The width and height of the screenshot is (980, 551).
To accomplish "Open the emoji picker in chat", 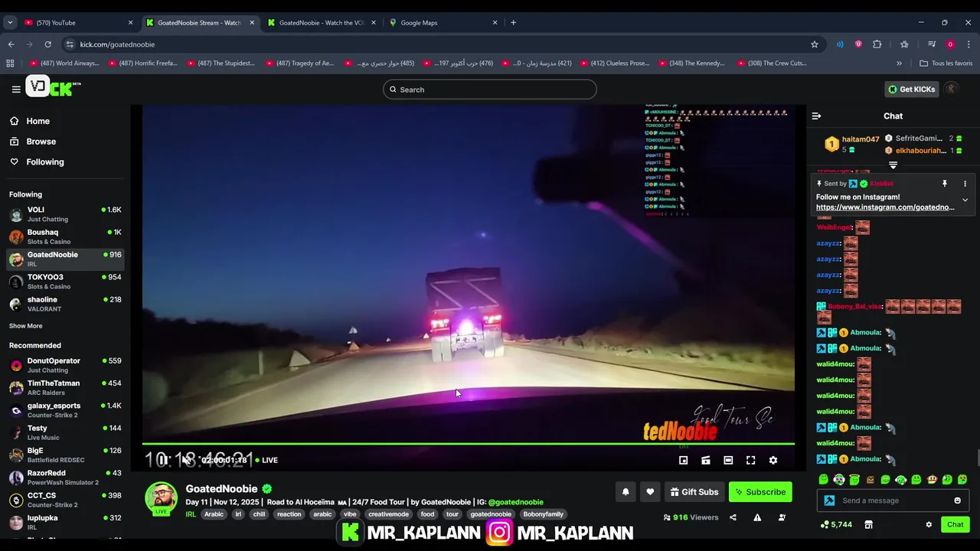I will (x=957, y=500).
